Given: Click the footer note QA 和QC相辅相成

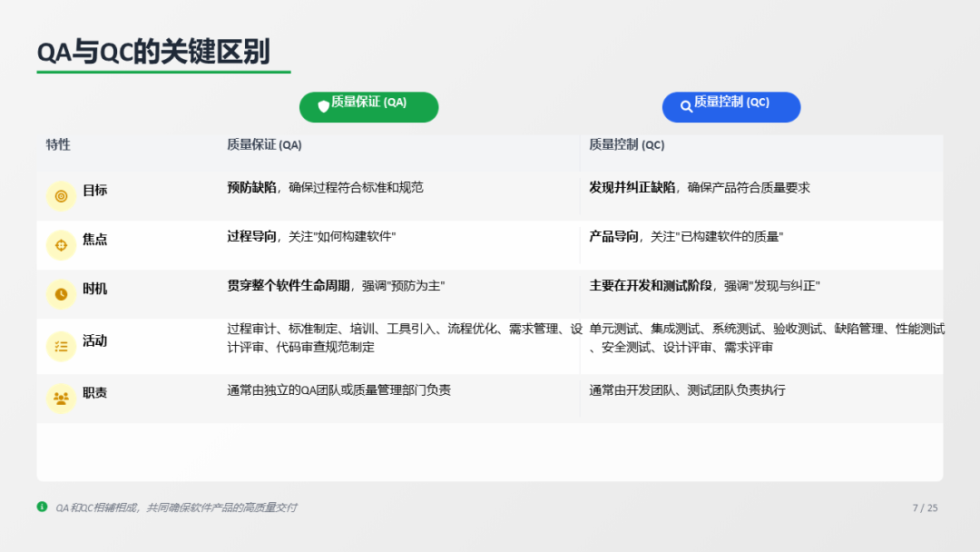Looking at the screenshot, I should click(176, 508).
